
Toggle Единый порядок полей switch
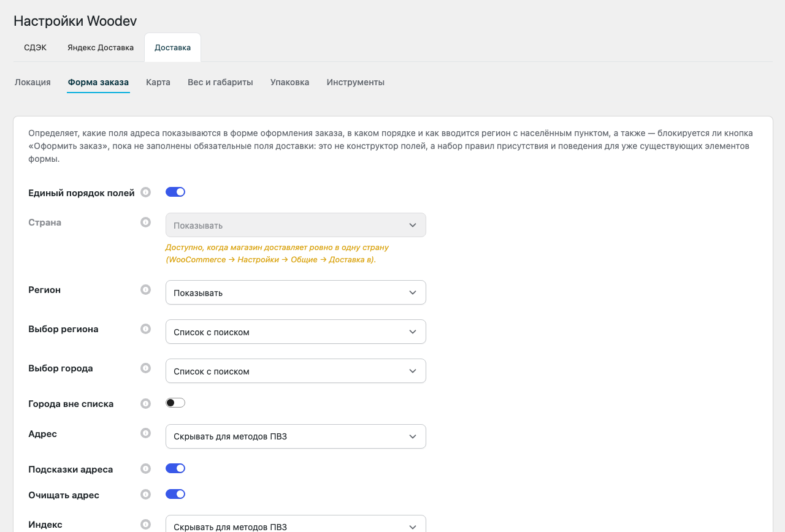pyautogui.click(x=175, y=192)
